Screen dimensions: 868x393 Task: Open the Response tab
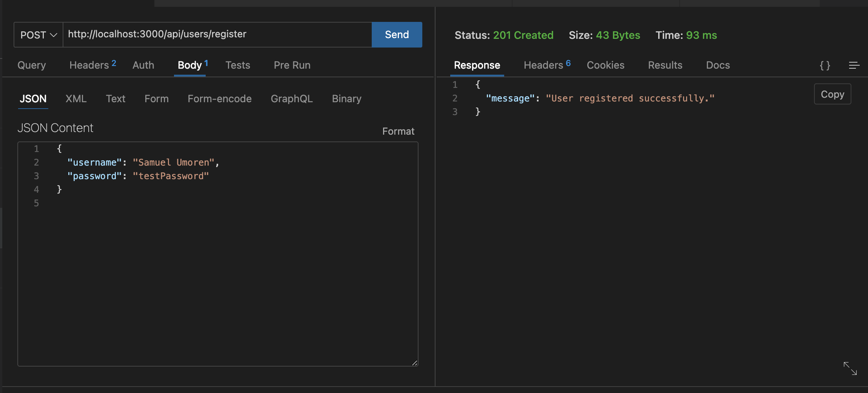click(477, 65)
